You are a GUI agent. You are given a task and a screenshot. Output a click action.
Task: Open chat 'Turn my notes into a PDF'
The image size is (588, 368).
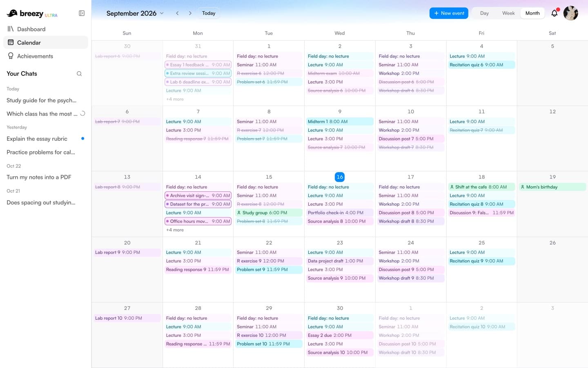click(46, 177)
